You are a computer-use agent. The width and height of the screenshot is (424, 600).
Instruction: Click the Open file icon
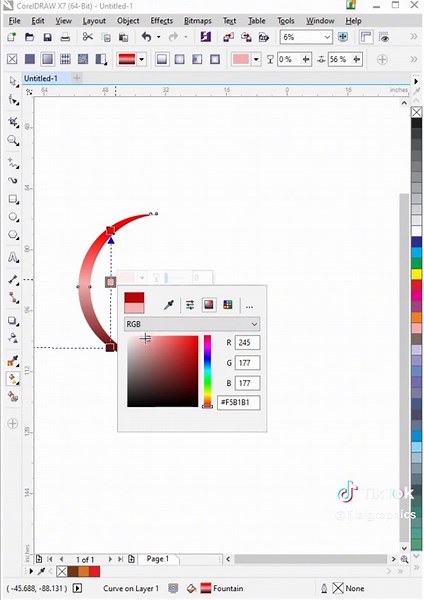point(29,37)
